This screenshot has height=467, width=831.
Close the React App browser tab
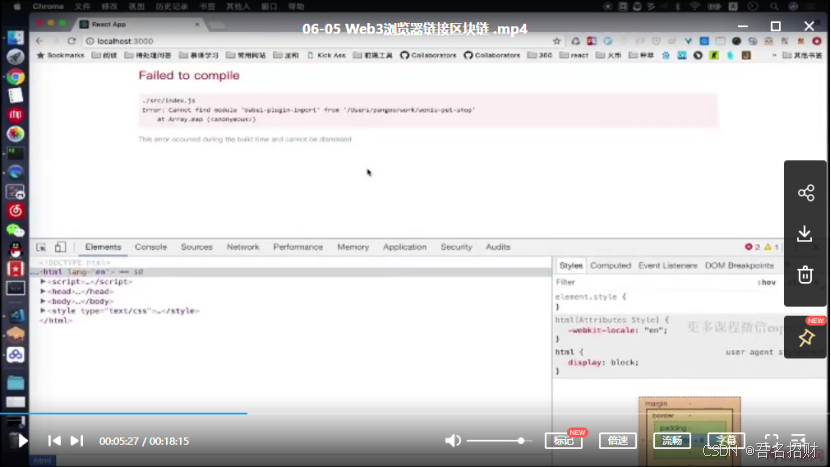click(x=197, y=24)
